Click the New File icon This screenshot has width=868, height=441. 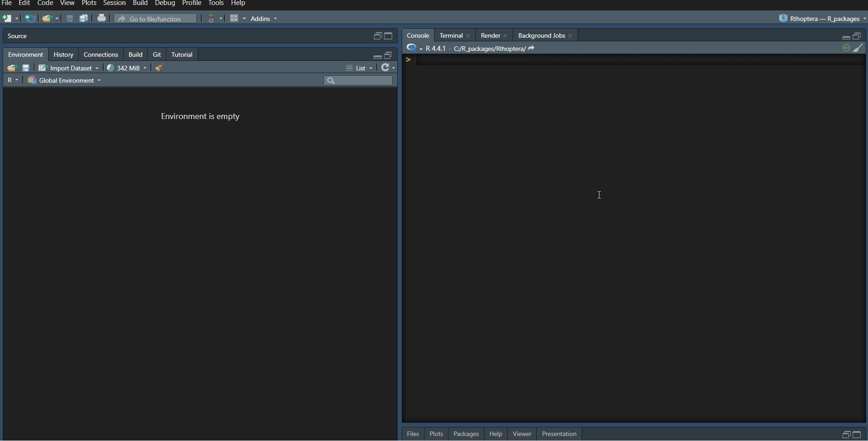click(7, 19)
